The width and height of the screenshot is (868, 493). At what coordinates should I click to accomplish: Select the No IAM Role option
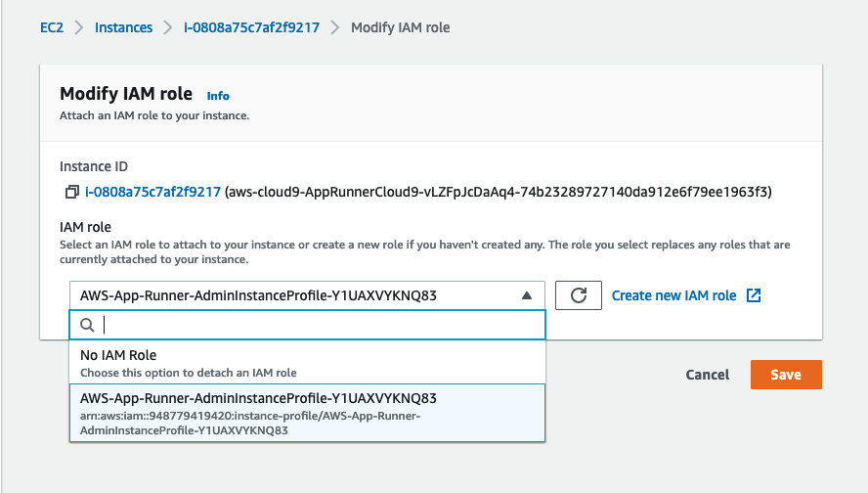(307, 363)
